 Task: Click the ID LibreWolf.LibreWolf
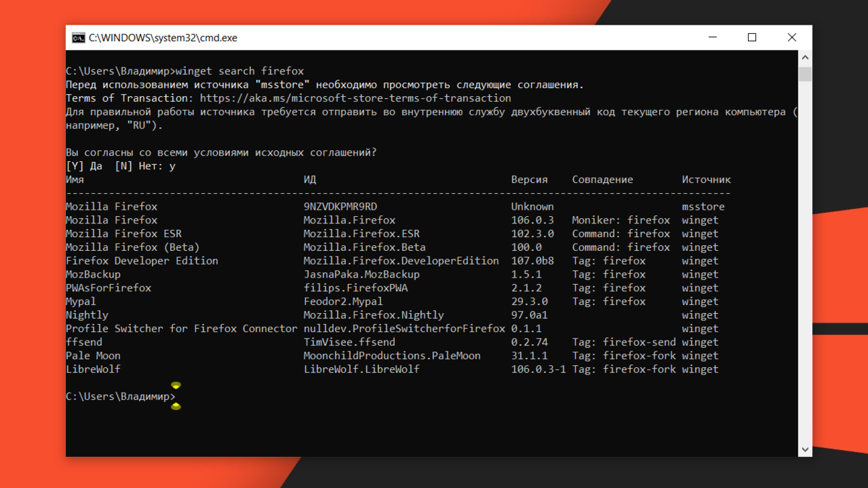pos(361,369)
